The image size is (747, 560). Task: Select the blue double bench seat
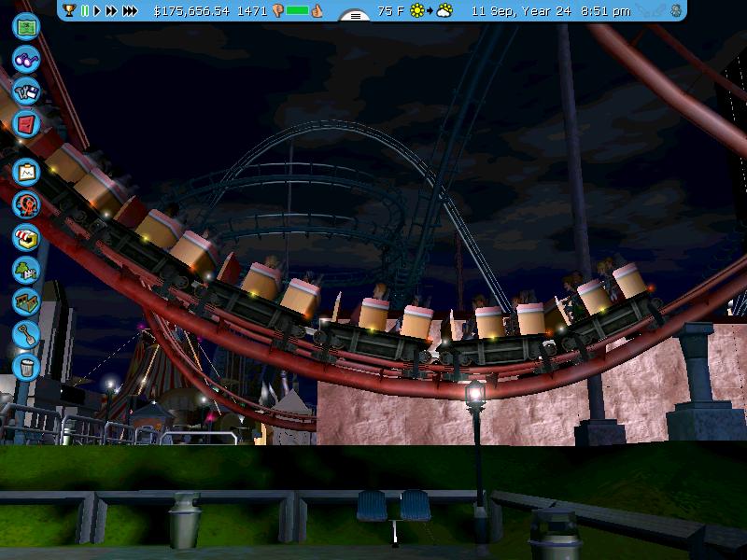click(394, 507)
